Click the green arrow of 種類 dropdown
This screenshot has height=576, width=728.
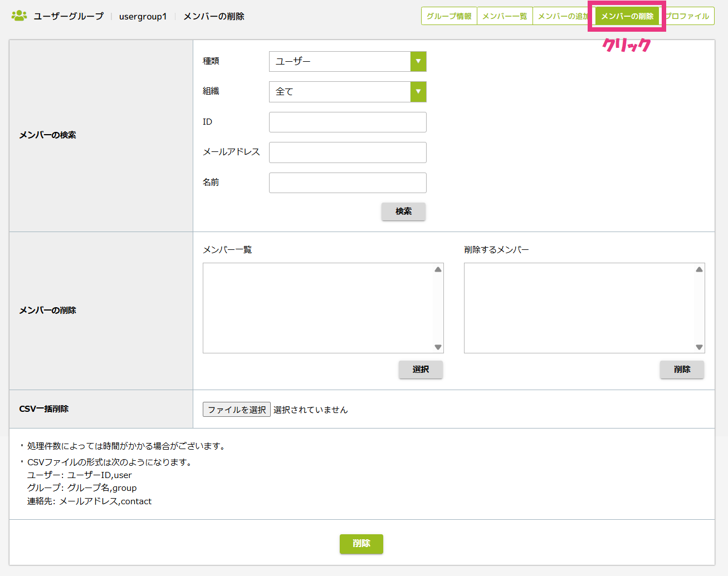[418, 61]
